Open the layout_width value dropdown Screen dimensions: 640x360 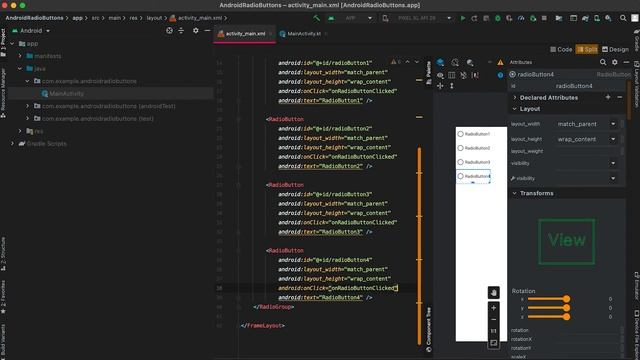613,124
